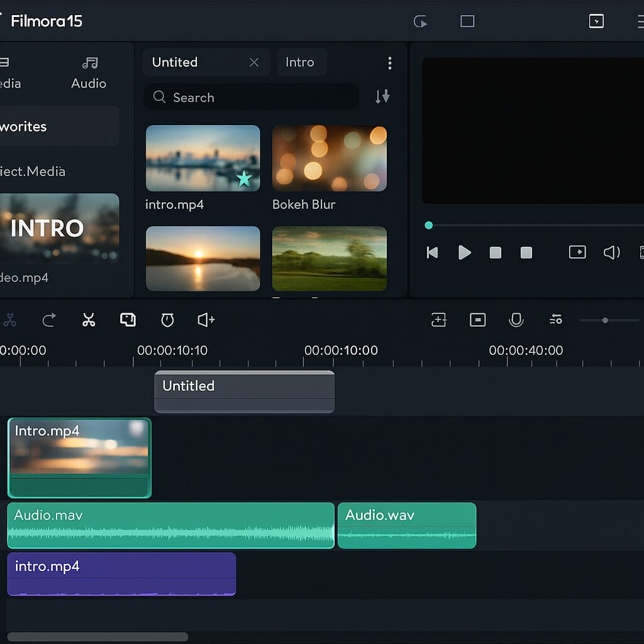Unstar the intro.mp4 thumbnail
644x644 pixels.
point(243,180)
